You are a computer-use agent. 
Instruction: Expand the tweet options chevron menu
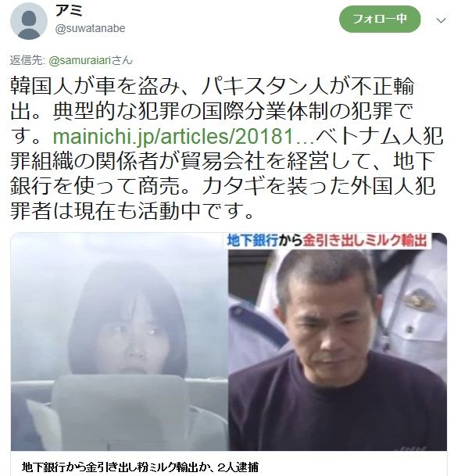tap(441, 20)
